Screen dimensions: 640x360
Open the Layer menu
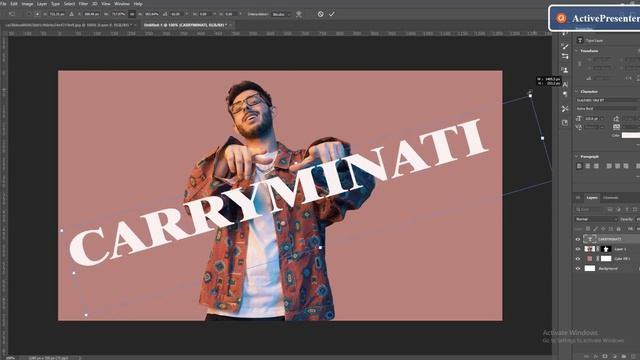42,4
